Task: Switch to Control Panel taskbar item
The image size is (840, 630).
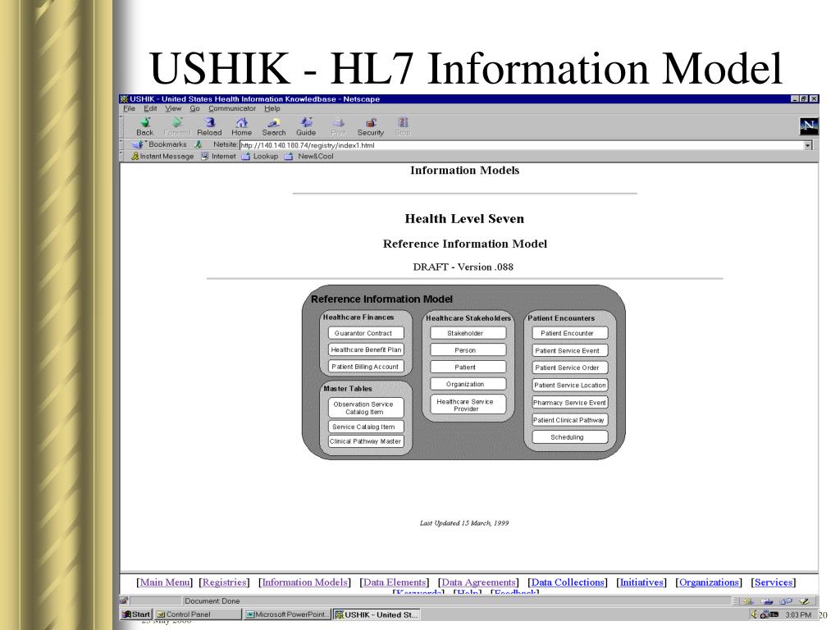Action: pyautogui.click(x=198, y=614)
